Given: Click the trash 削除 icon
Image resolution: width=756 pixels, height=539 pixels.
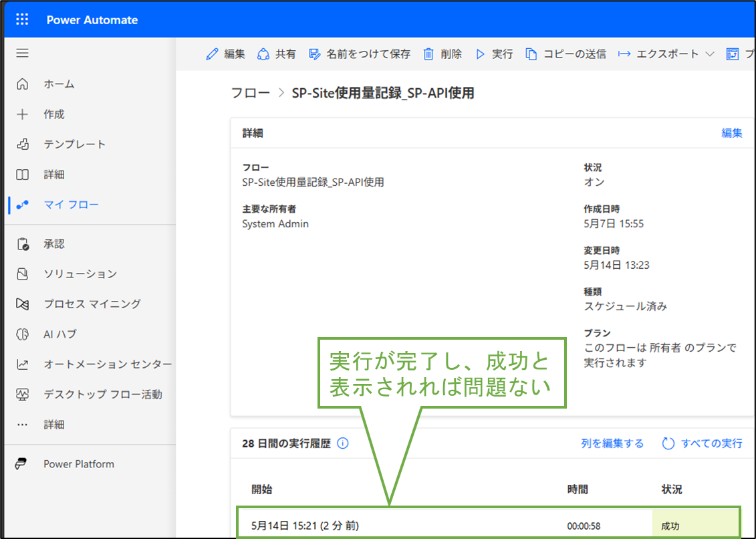Looking at the screenshot, I should pyautogui.click(x=428, y=54).
